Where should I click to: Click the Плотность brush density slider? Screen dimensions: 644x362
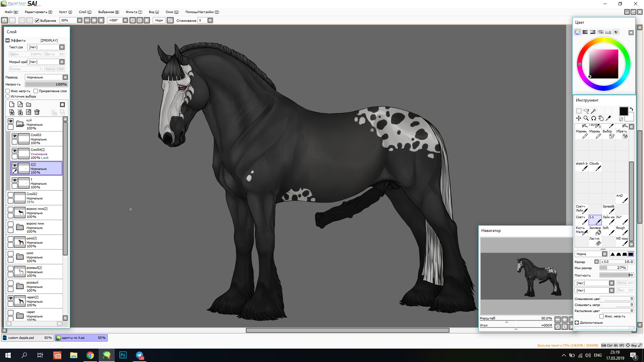616,275
